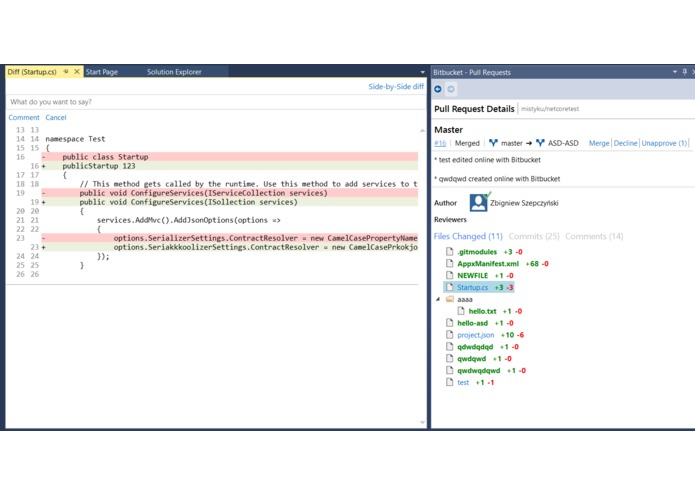Click added line 'publicStartup 123'

pyautogui.click(x=230, y=166)
